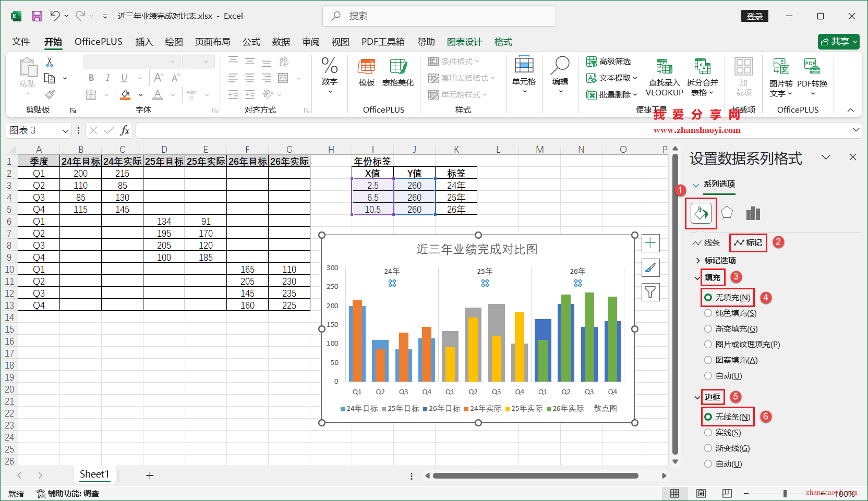Open Fill & Line tab in format pane
868x501 pixels.
pos(701,213)
